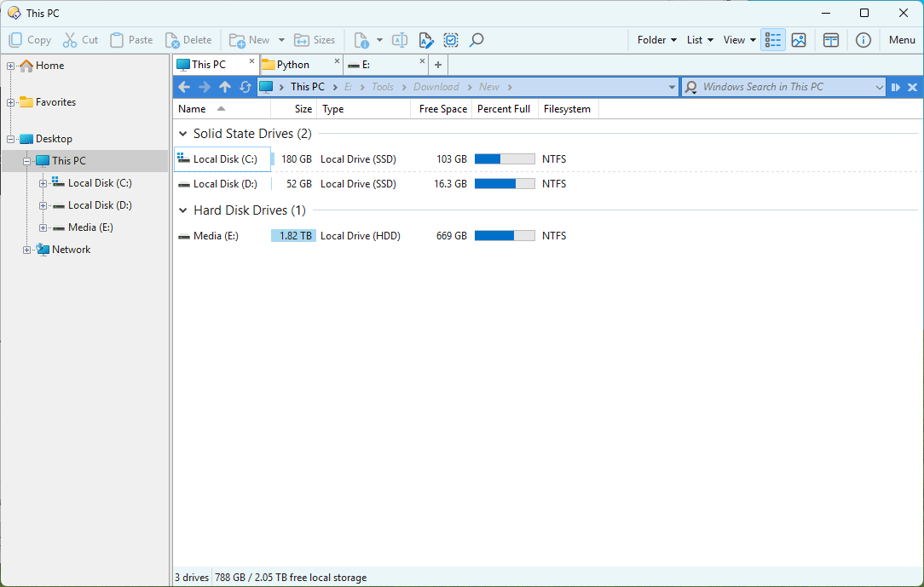This screenshot has height=587, width=924.
Task: Click the Windows Search input field
Action: tap(785, 87)
